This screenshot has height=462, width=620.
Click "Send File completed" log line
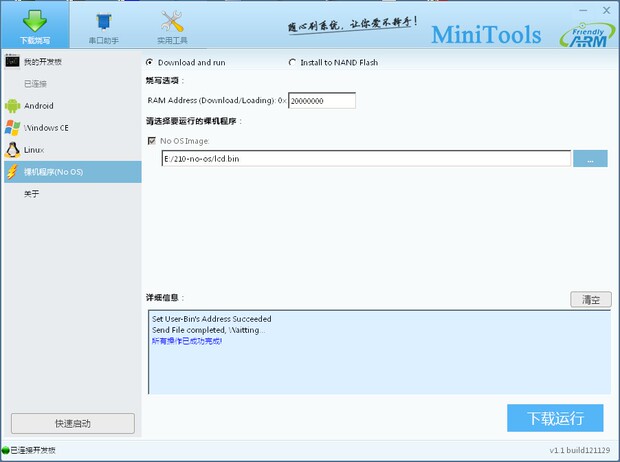[x=208, y=330]
